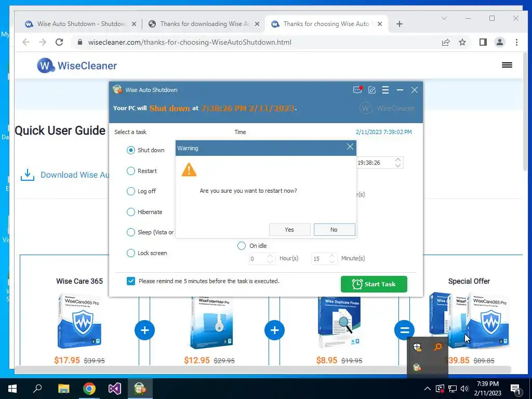The width and height of the screenshot is (532, 399).
Task: Choose the Hibernate task
Action: [x=130, y=212]
